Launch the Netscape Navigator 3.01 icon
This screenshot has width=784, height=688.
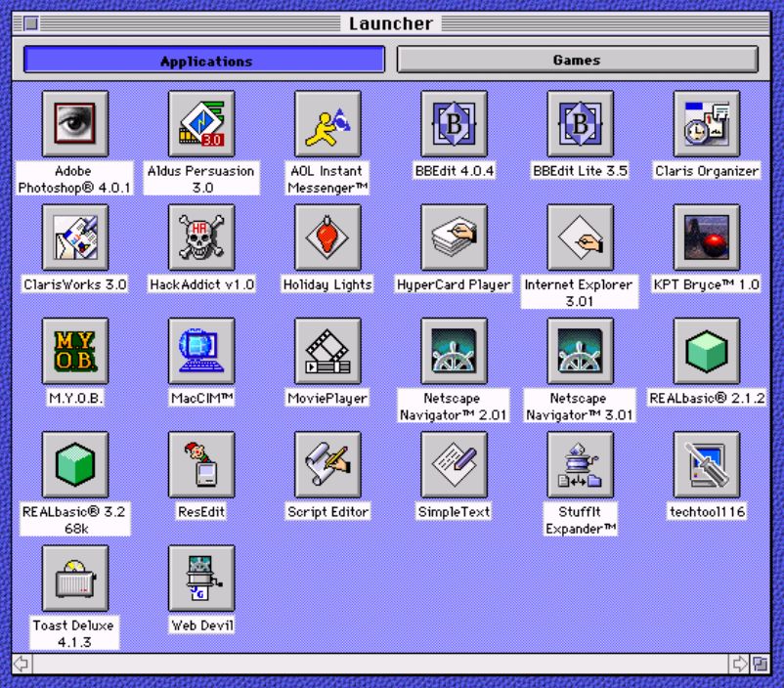[x=580, y=351]
